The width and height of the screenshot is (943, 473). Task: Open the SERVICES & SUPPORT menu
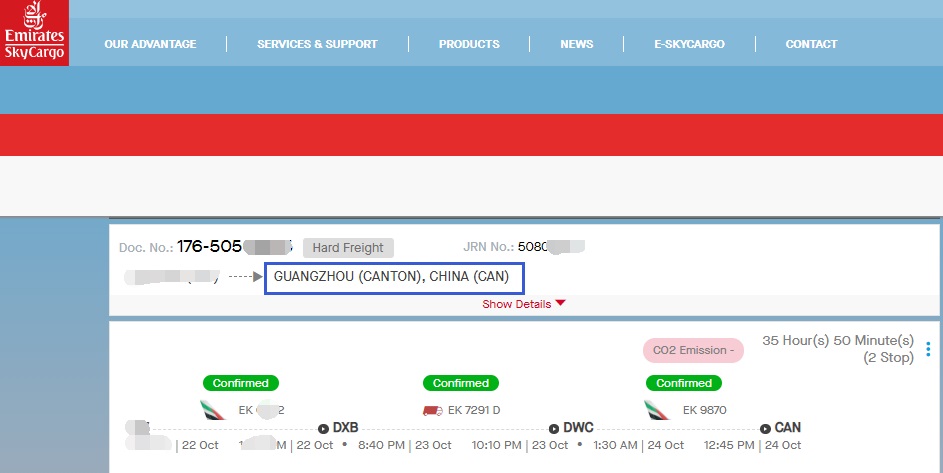[x=317, y=44]
